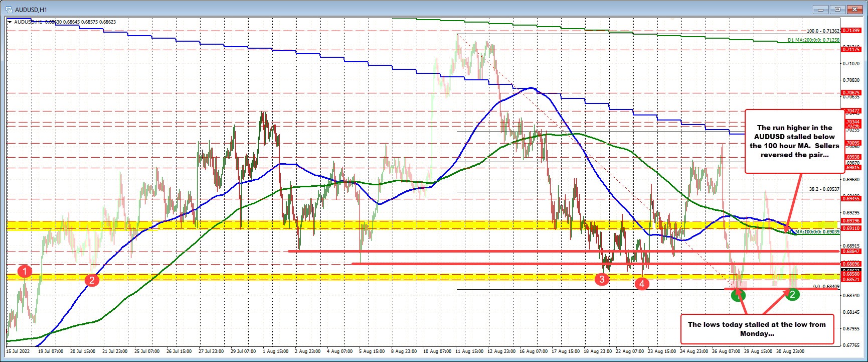This screenshot has width=868, height=362.
Task: Click the 100.0 Fibonacci level label
Action: tap(822, 31)
